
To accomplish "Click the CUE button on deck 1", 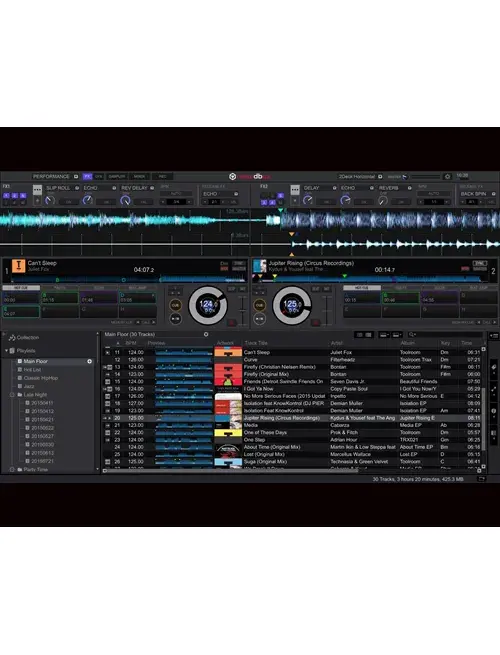I will pyautogui.click(x=175, y=305).
